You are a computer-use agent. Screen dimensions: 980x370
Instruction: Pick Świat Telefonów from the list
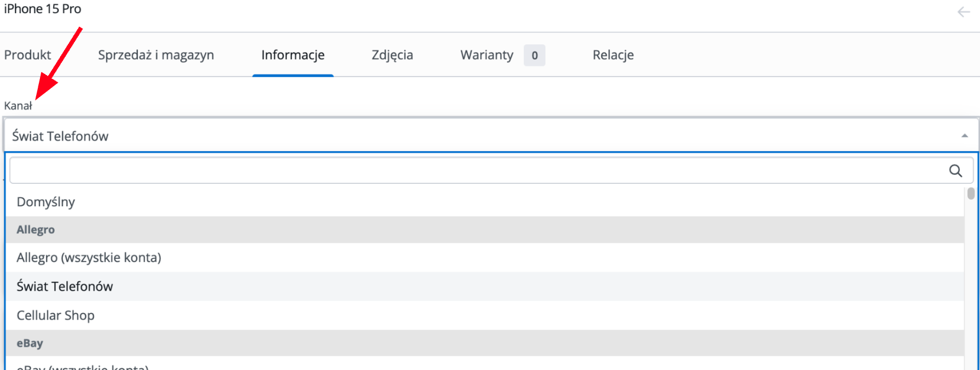(485, 286)
